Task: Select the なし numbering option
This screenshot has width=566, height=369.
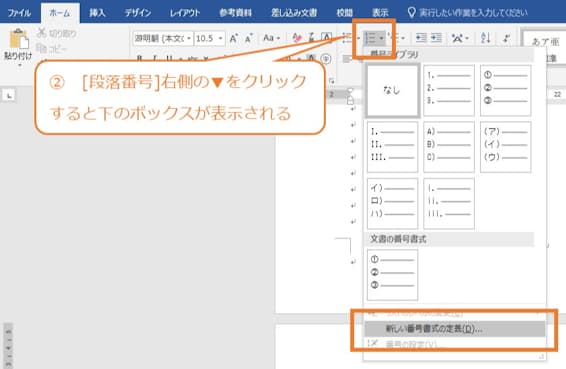Action: pos(392,90)
